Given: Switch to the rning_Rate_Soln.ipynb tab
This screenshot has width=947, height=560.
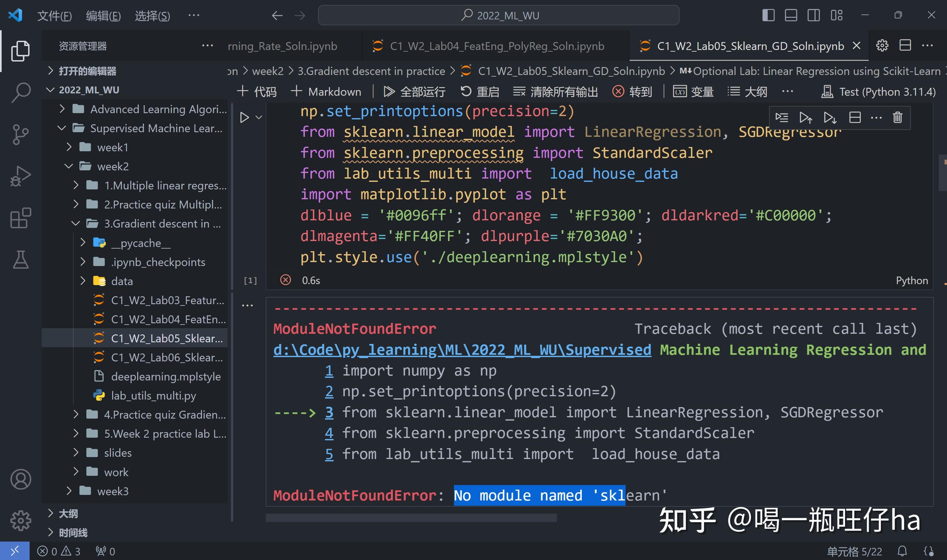Looking at the screenshot, I should click(x=294, y=46).
